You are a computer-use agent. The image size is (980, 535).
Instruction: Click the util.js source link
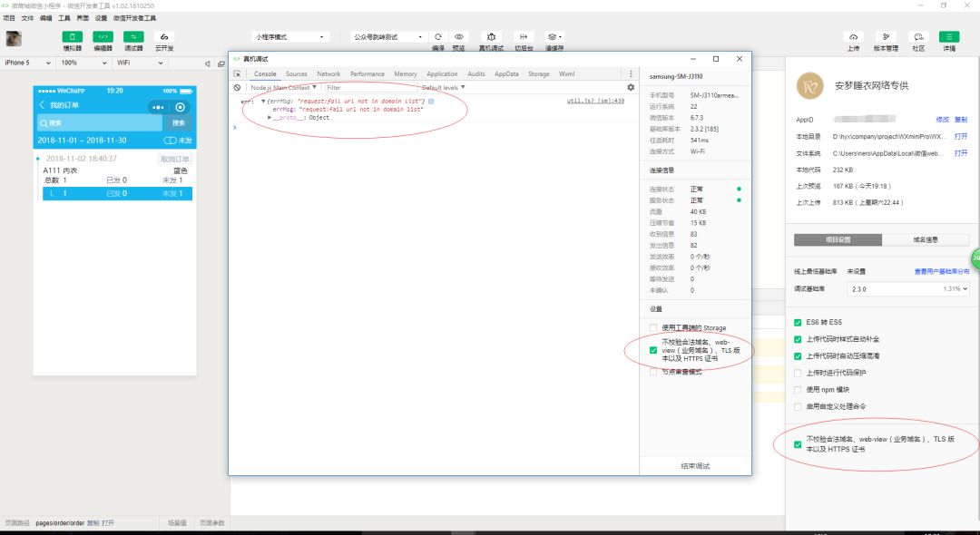595,101
